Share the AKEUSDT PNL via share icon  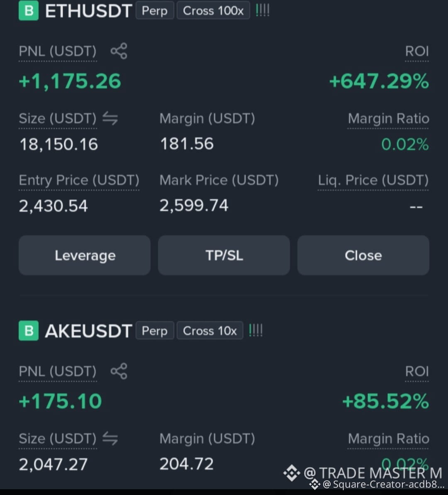coord(119,371)
